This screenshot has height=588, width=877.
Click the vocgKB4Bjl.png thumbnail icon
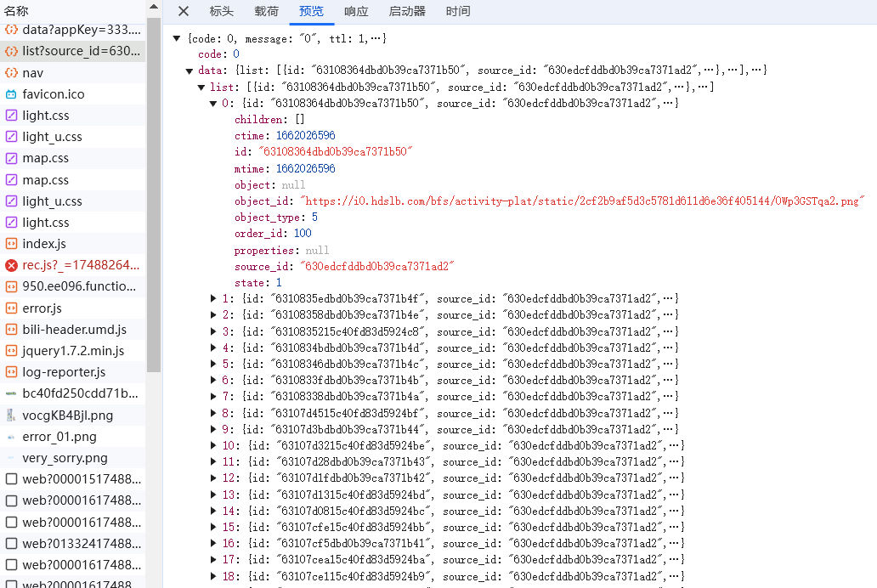(x=11, y=416)
